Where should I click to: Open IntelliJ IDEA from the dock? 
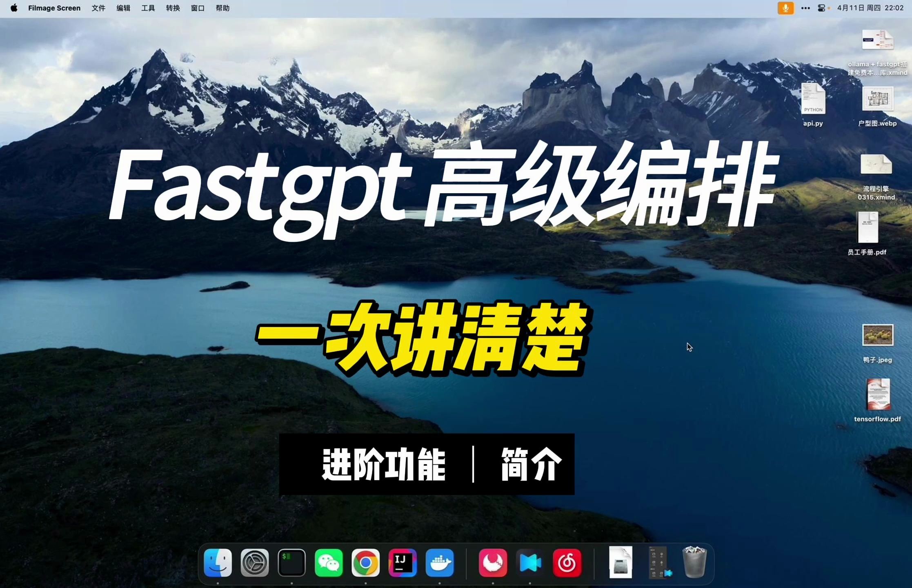click(x=403, y=563)
